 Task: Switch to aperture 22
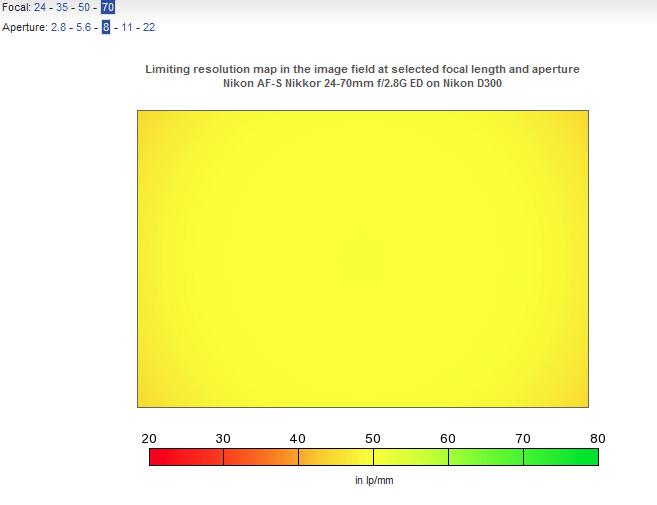(149, 27)
